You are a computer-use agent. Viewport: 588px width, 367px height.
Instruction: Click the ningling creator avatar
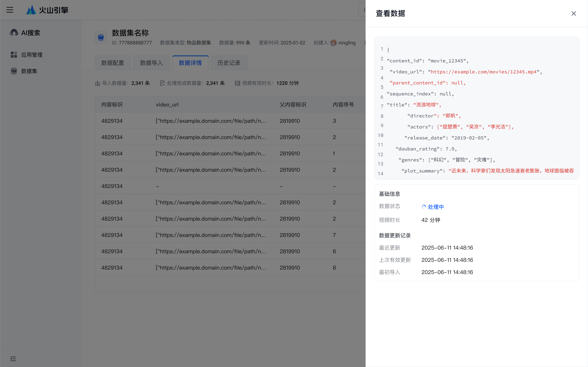tap(334, 43)
